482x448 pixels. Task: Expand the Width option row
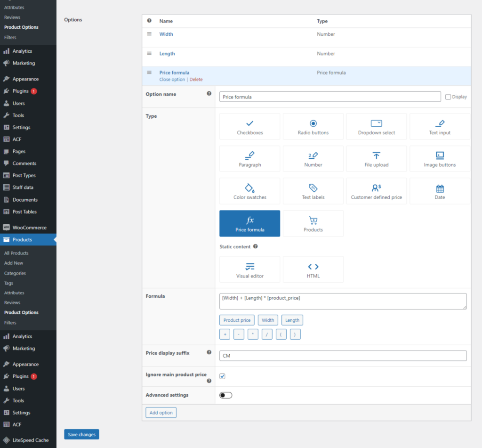tap(166, 34)
